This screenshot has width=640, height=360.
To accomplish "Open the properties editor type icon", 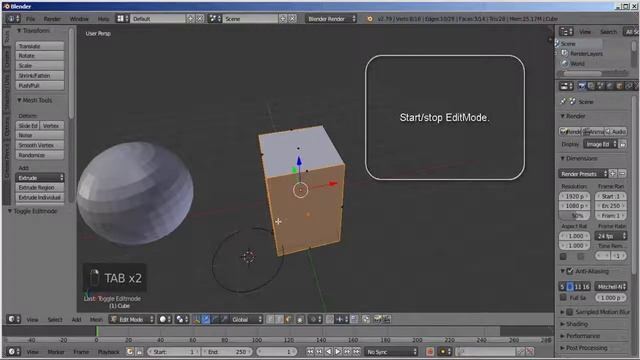I will click(x=566, y=86).
